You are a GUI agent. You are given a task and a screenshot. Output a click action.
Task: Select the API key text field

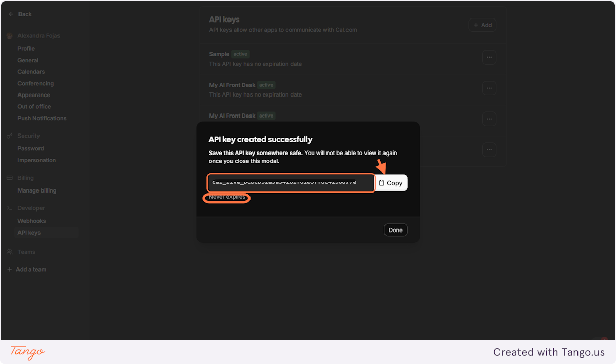click(x=290, y=182)
